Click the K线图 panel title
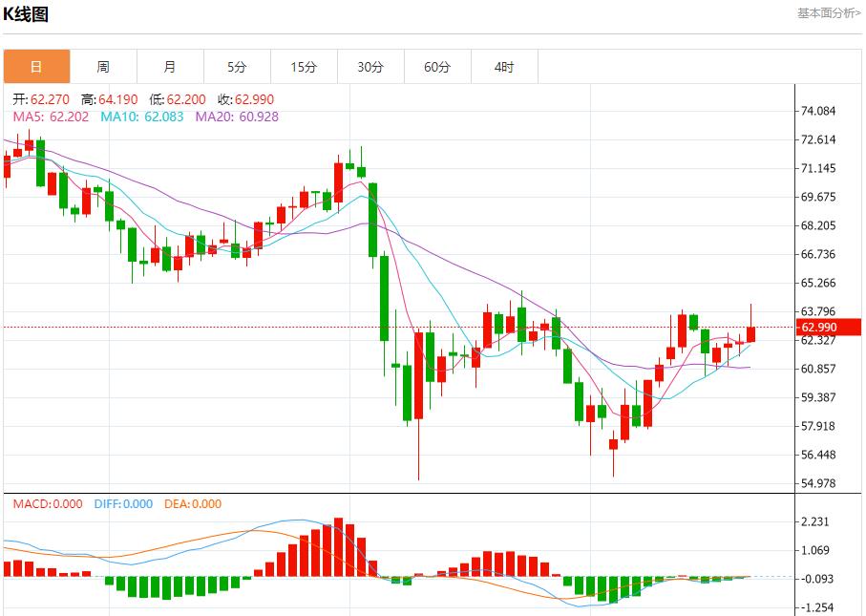This screenshot has width=866, height=616. click(x=26, y=14)
